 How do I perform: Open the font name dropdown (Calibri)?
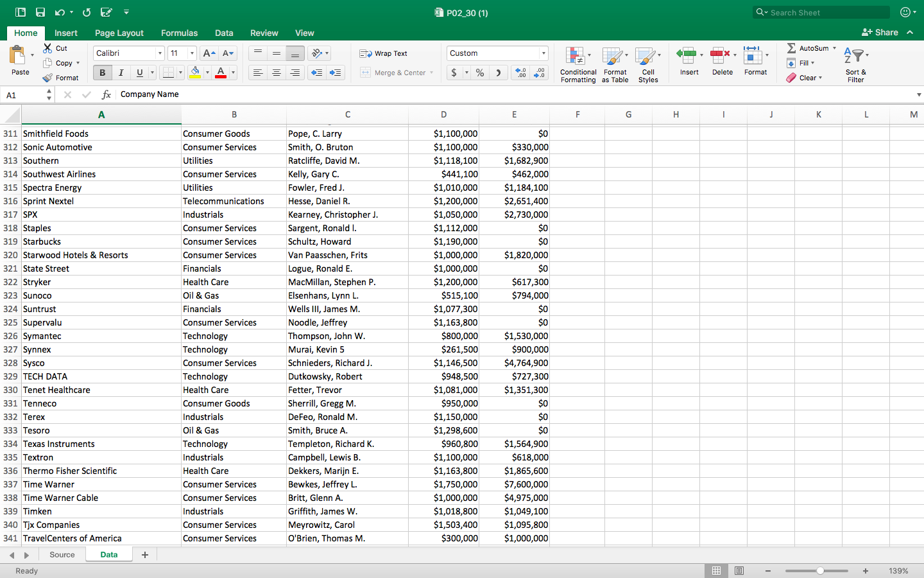(160, 53)
